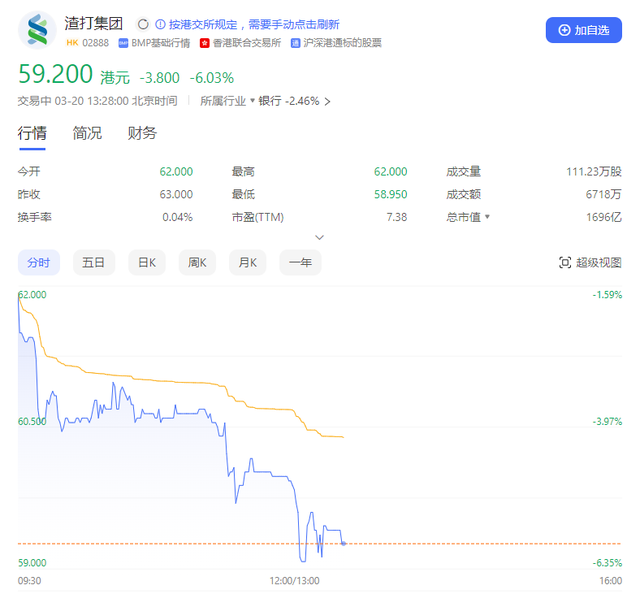The height and width of the screenshot is (594, 640).
Task: Select the 日K chart period
Action: 147,263
